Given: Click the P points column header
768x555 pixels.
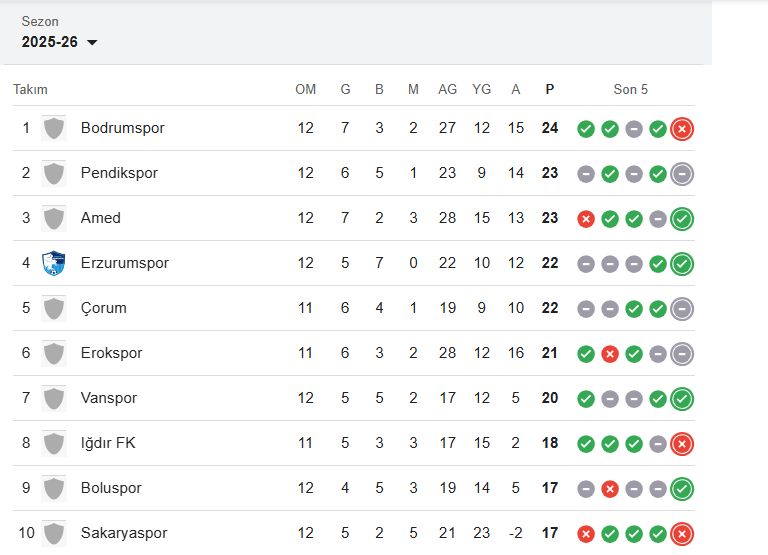Looking at the screenshot, I should [549, 89].
